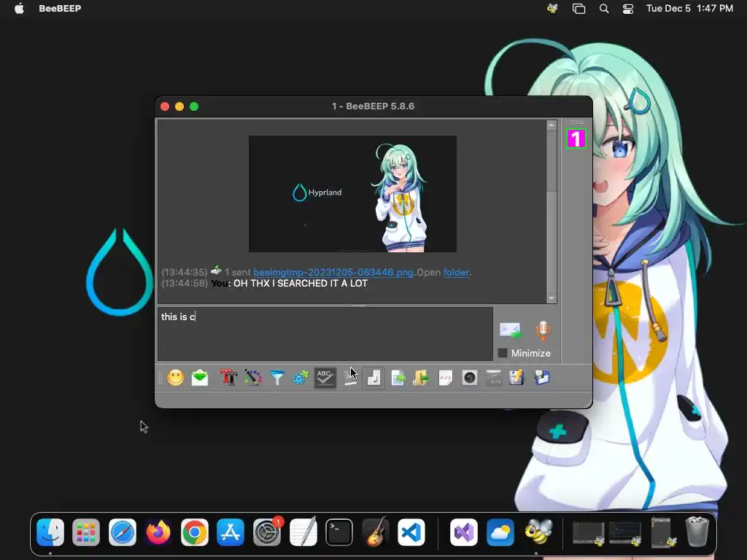
Task: Open Control Center in menu bar
Action: point(628,9)
